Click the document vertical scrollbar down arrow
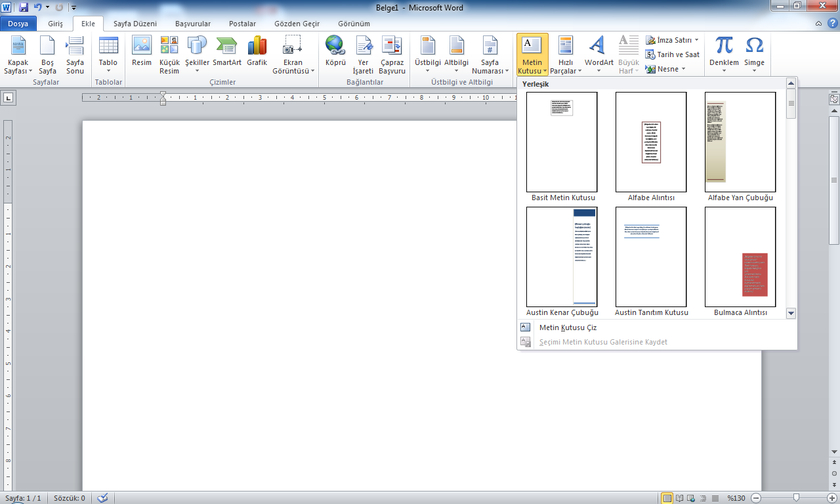The width and height of the screenshot is (840, 504). (834, 452)
